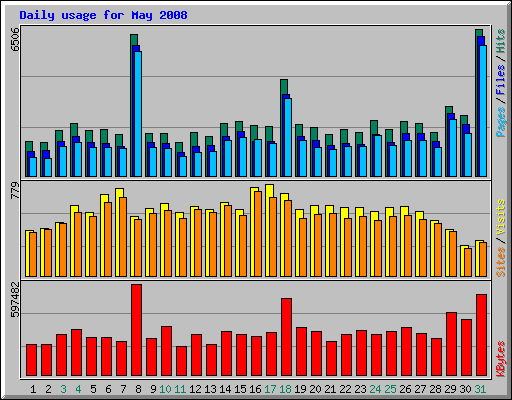The height and width of the screenshot is (400, 512).
Task: Click day 22 orange sites bar
Action: click(x=348, y=248)
